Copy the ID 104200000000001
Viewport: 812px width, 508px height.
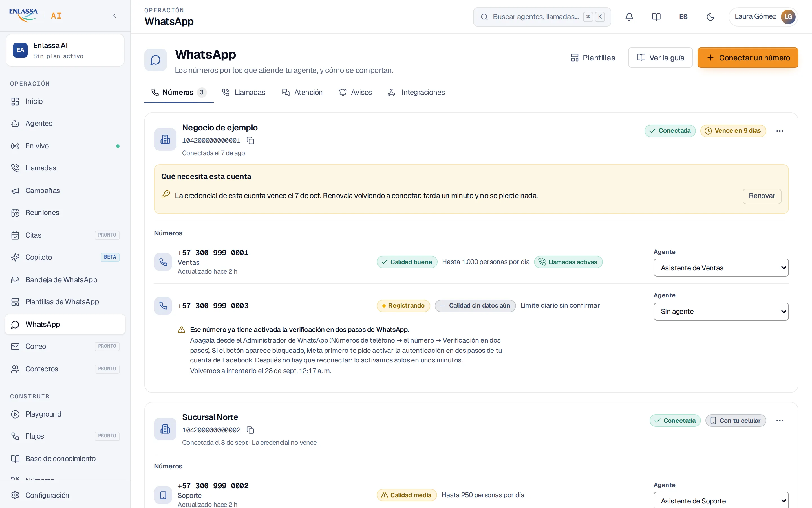pyautogui.click(x=250, y=141)
